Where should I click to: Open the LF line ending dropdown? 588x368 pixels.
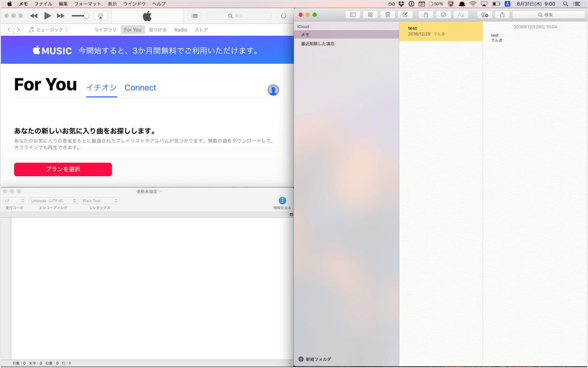coord(14,201)
